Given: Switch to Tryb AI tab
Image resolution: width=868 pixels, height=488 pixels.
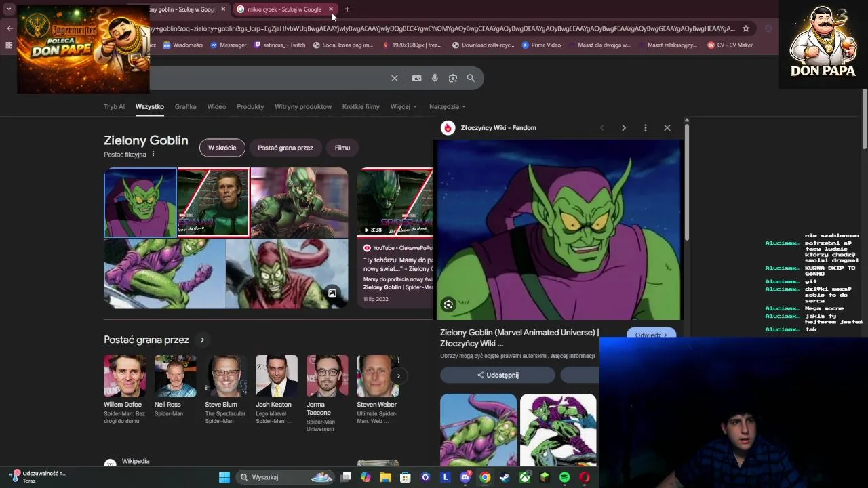Looking at the screenshot, I should point(114,106).
